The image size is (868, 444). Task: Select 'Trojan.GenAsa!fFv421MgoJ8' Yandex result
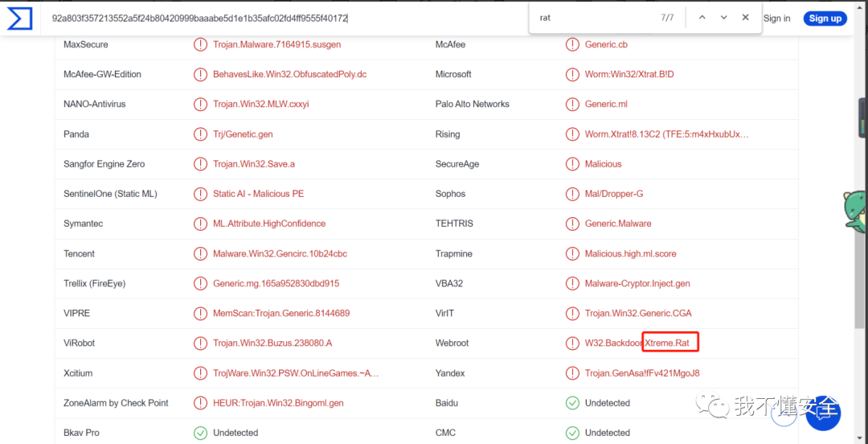[x=642, y=373]
